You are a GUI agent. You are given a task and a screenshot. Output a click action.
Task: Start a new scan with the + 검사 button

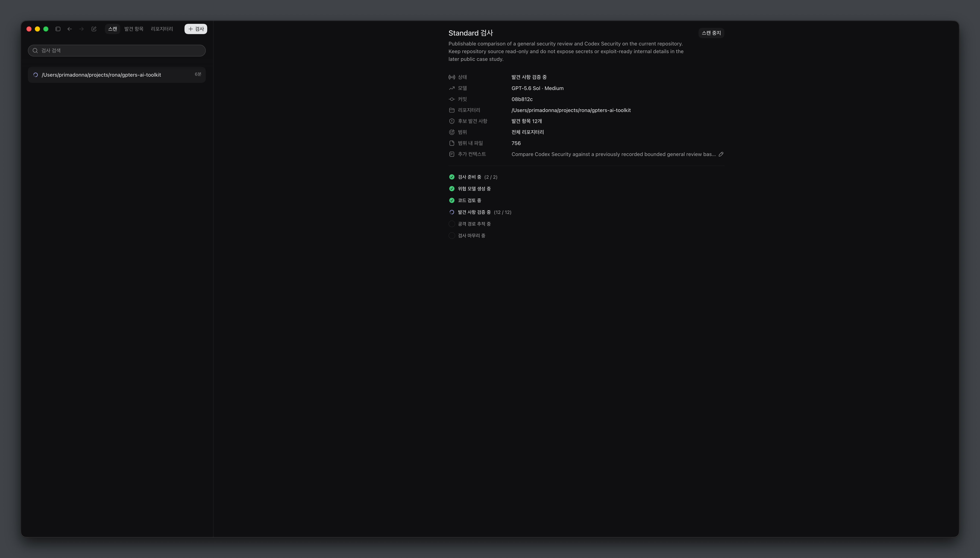pos(196,29)
